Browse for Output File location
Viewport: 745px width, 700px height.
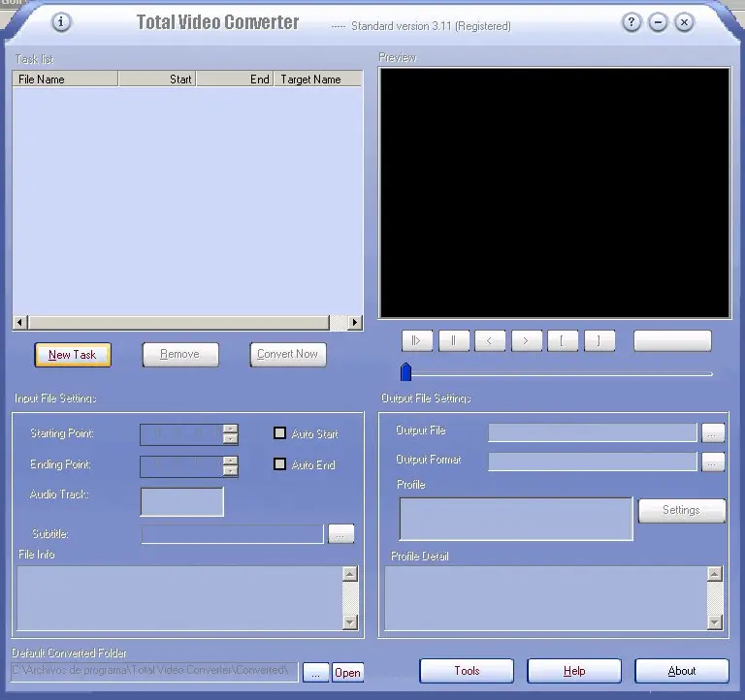(713, 433)
